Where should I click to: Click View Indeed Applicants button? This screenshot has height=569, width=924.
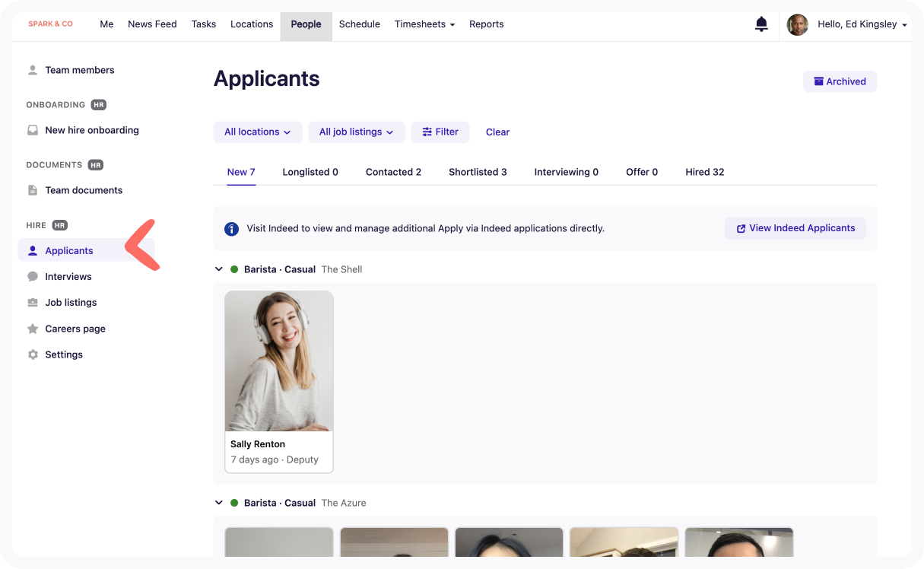click(x=795, y=228)
